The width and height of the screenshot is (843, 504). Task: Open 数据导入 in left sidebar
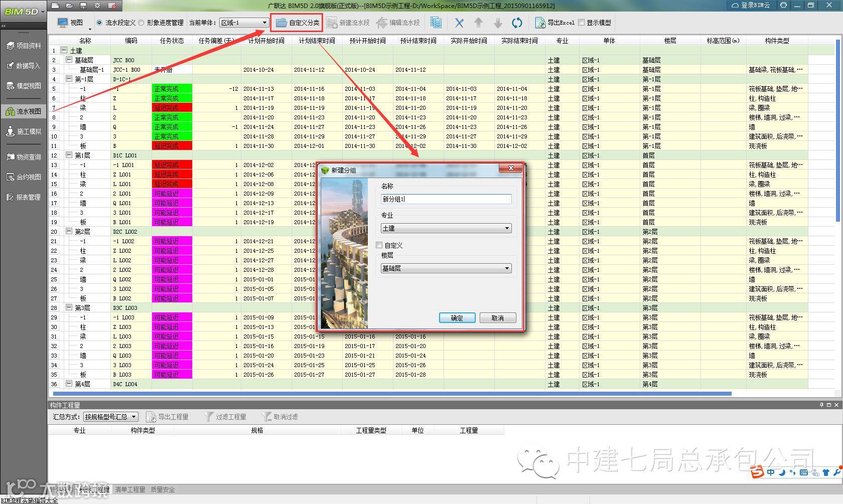(x=24, y=66)
